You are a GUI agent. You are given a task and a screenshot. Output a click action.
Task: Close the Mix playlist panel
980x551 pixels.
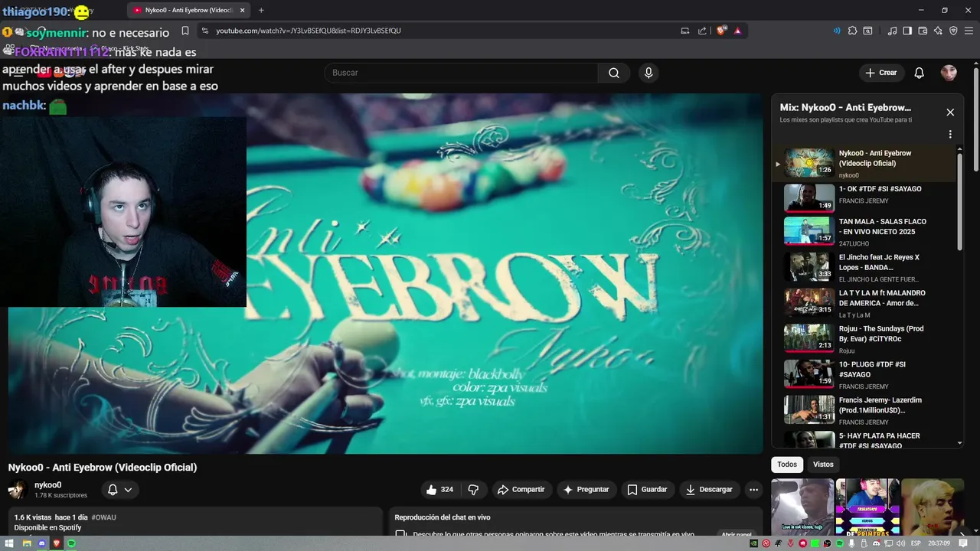click(950, 112)
